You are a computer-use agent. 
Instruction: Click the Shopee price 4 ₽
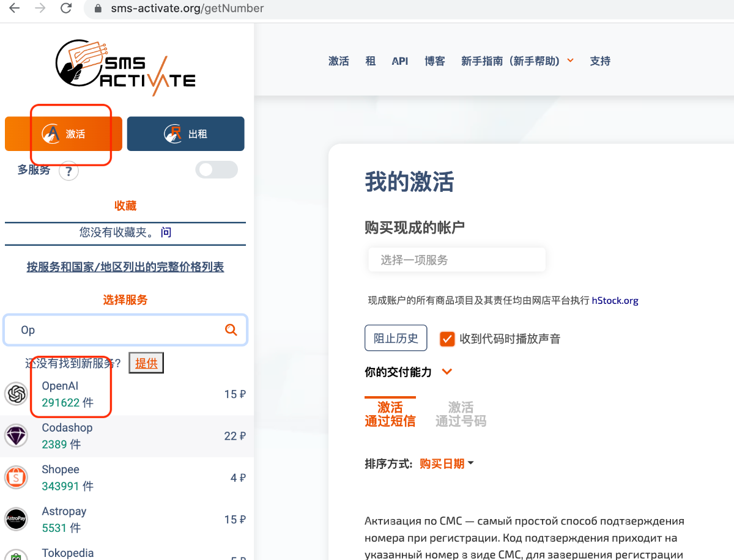coord(238,478)
